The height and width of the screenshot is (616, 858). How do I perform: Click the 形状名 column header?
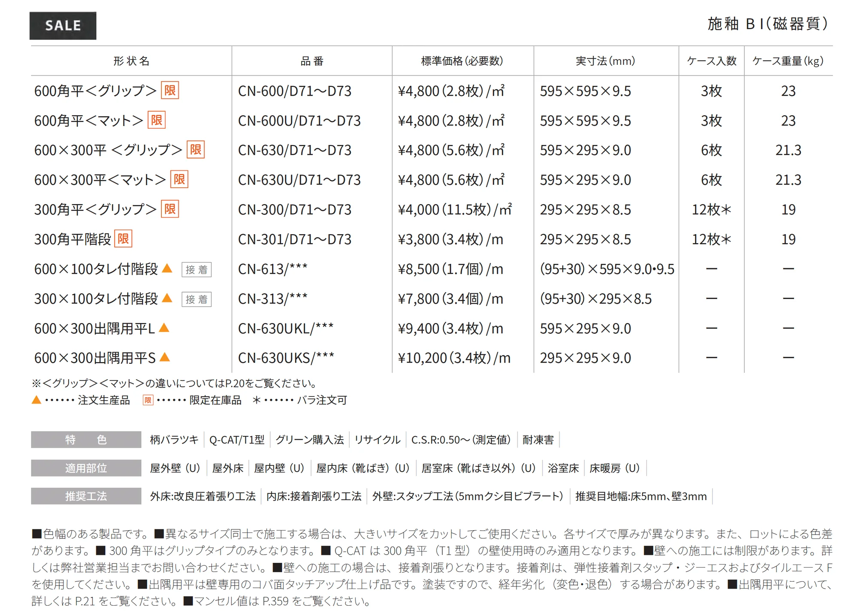[x=131, y=61]
